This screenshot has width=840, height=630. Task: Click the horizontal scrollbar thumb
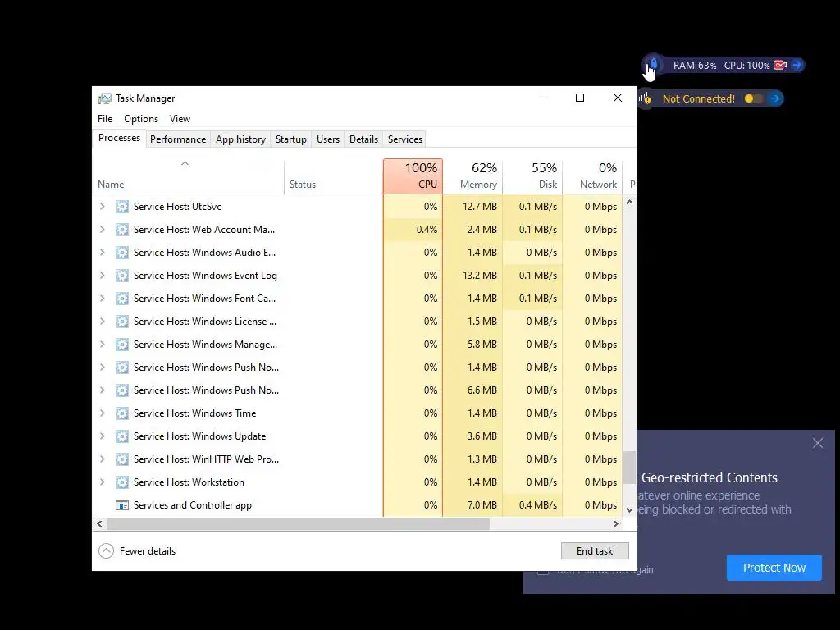point(298,524)
